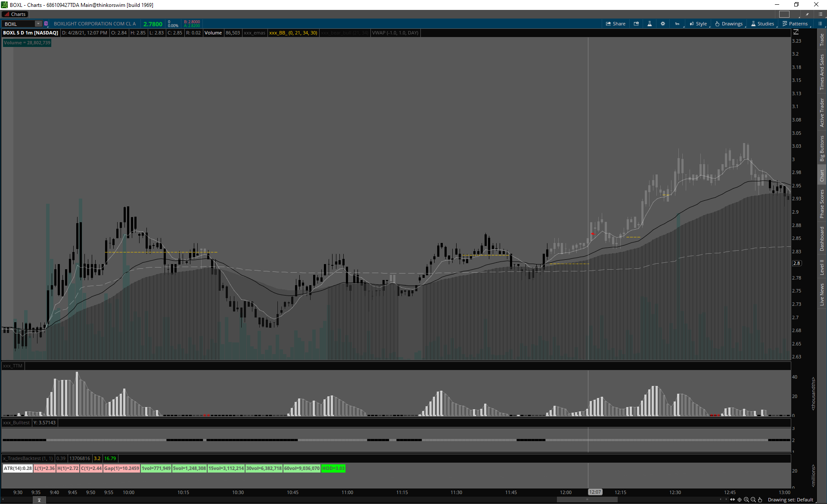The image size is (827, 504).
Task: Click the Drawing set: Default selector
Action: [x=790, y=500]
